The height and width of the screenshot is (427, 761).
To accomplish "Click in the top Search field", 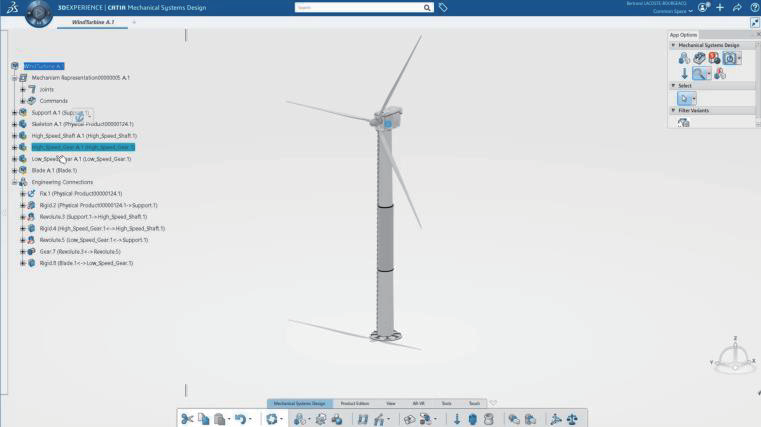I will pyautogui.click(x=357, y=8).
